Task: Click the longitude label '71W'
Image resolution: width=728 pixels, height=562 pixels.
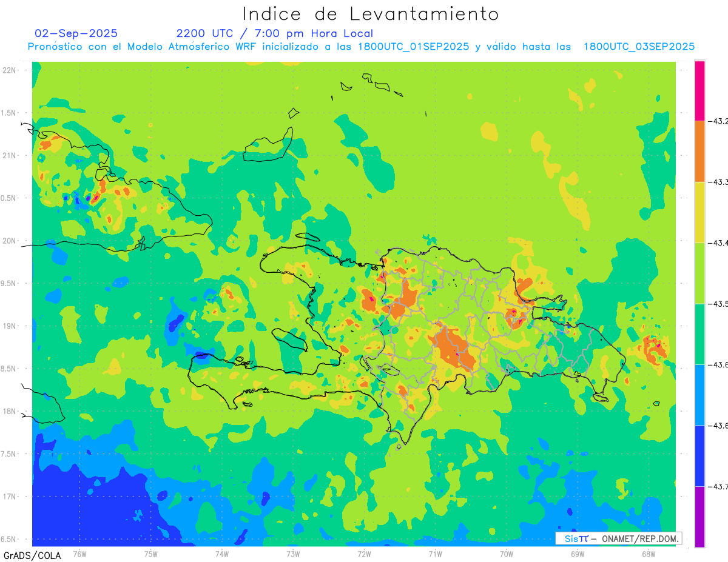Action: click(435, 553)
